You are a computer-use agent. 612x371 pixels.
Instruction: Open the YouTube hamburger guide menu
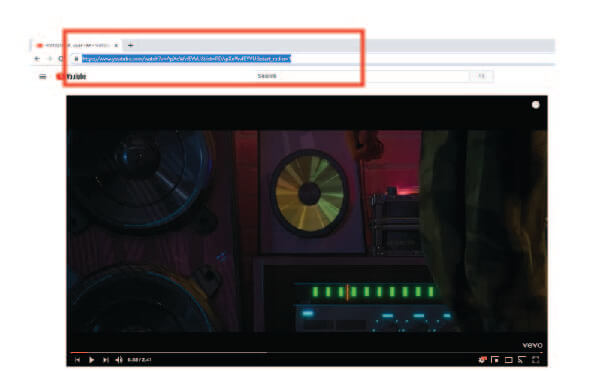(x=43, y=76)
